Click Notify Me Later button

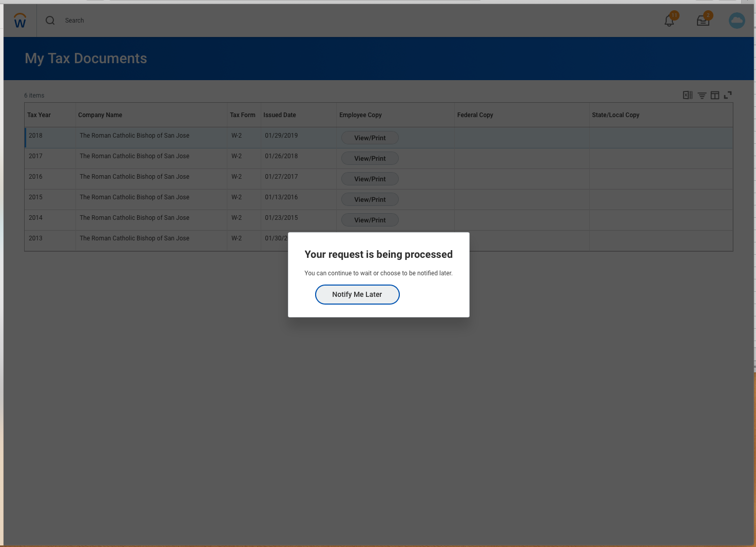(x=357, y=294)
